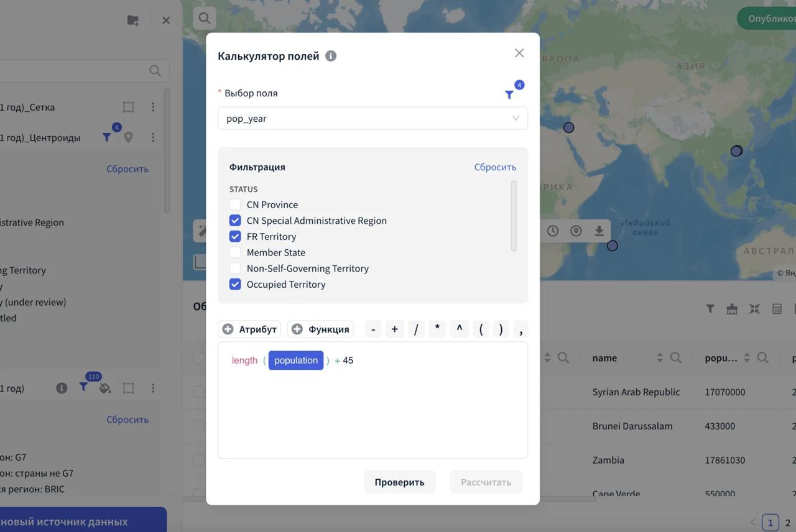Viewport: 796px width, 532px height.
Task: Close the left layers panel
Action: tap(166, 21)
